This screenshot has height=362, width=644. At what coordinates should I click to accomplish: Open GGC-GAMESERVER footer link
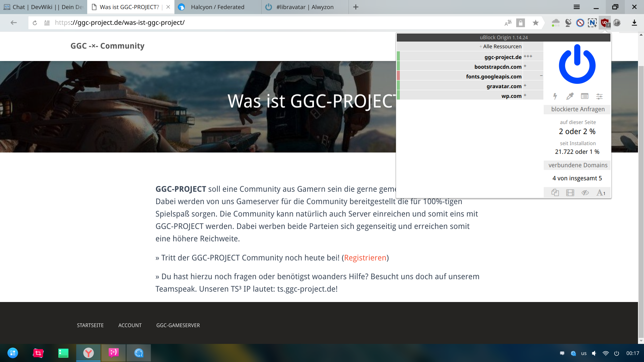[178, 325]
